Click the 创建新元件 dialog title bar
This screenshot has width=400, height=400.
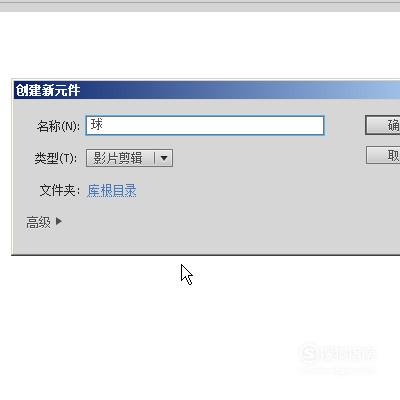pyautogui.click(x=207, y=90)
